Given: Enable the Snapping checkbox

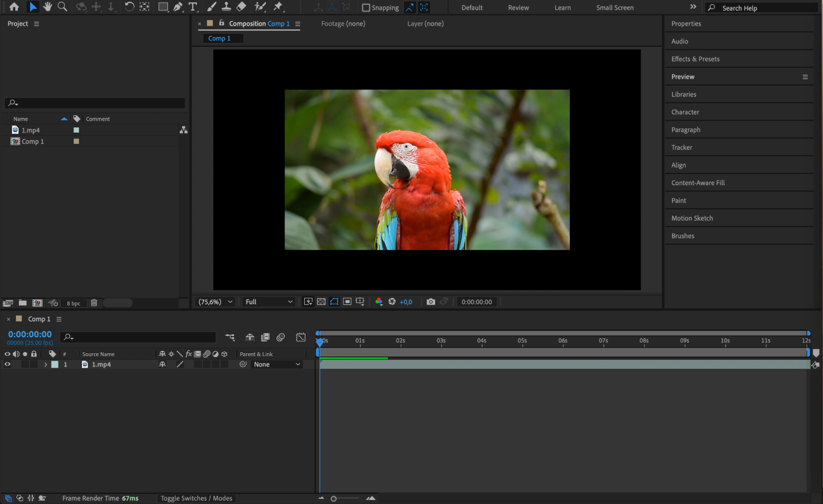Looking at the screenshot, I should [x=366, y=7].
